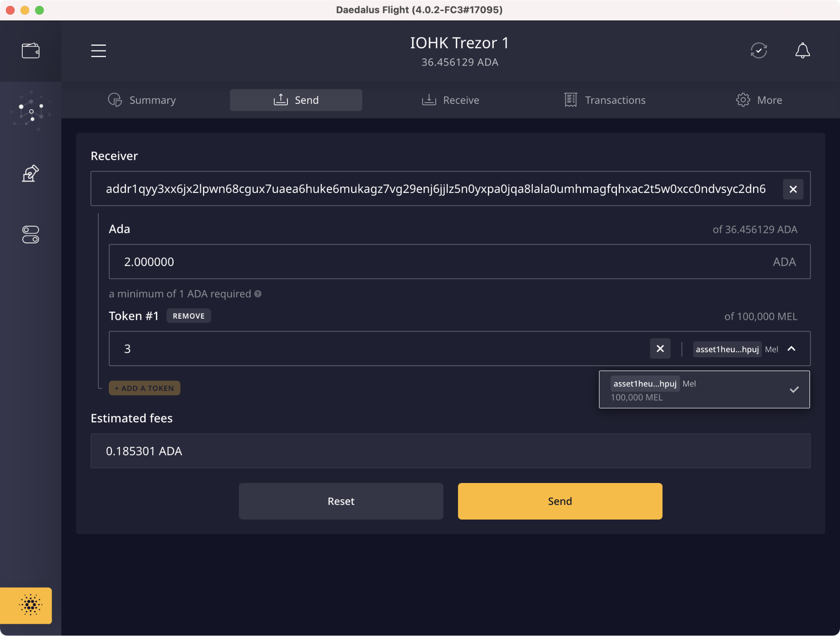The height and width of the screenshot is (636, 840).
Task: Click the 'a minimum of 1 ADA required' note
Action: [180, 294]
